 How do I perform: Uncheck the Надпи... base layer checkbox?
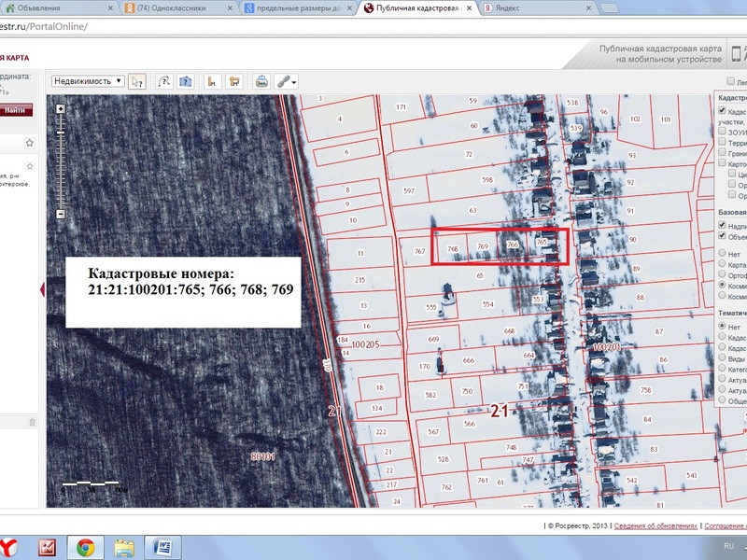722,225
